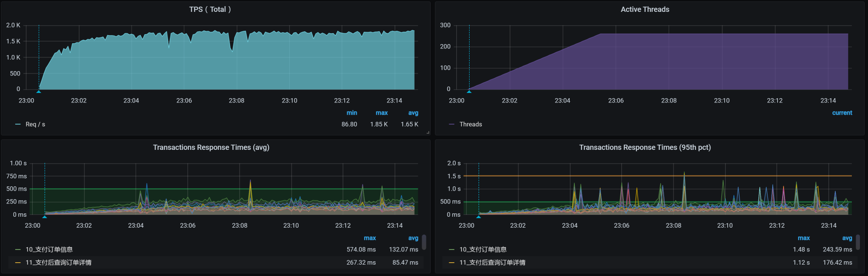Click legend scrollbar in avg Response Times panel
This screenshot has height=276, width=868.
[x=424, y=242]
